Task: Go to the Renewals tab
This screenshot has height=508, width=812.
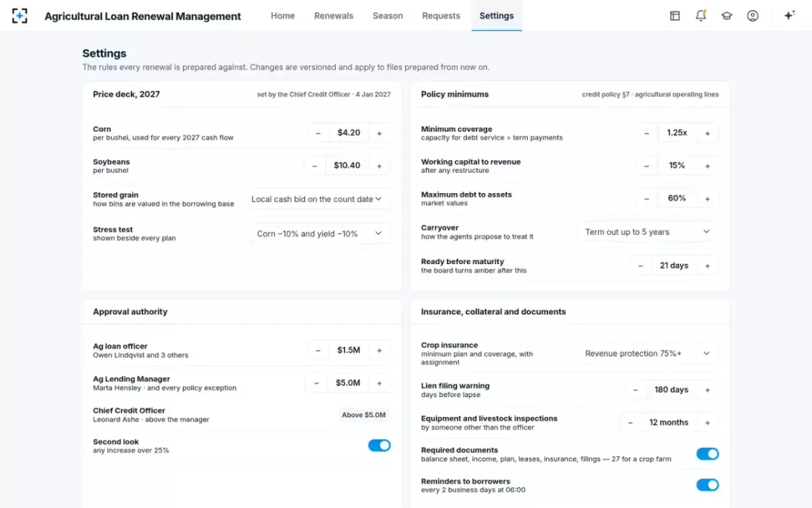Action: coord(334,16)
